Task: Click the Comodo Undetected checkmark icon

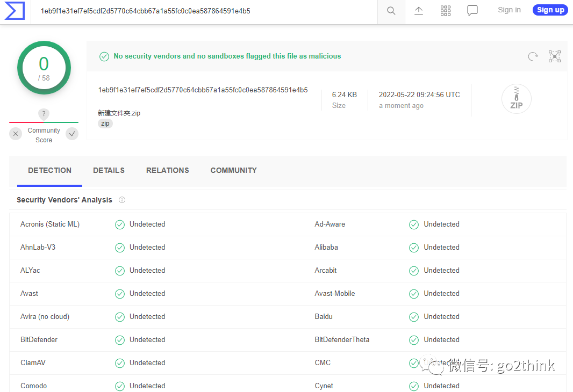Action: [120, 386]
